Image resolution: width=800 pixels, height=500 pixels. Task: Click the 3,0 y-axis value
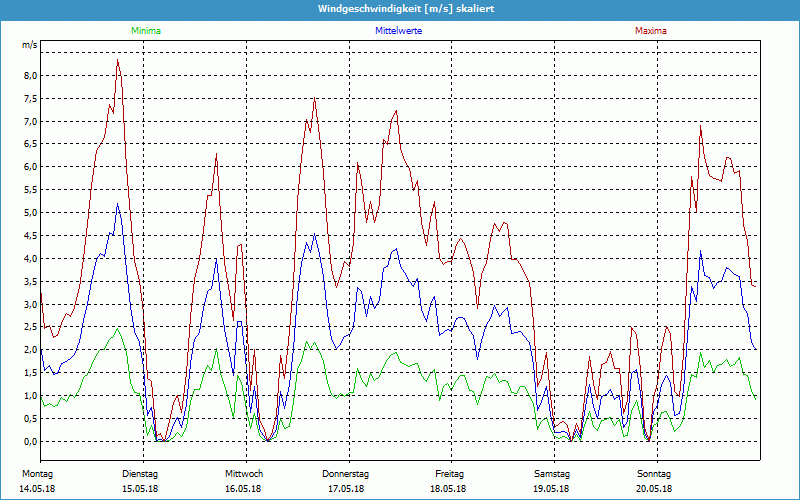point(31,305)
